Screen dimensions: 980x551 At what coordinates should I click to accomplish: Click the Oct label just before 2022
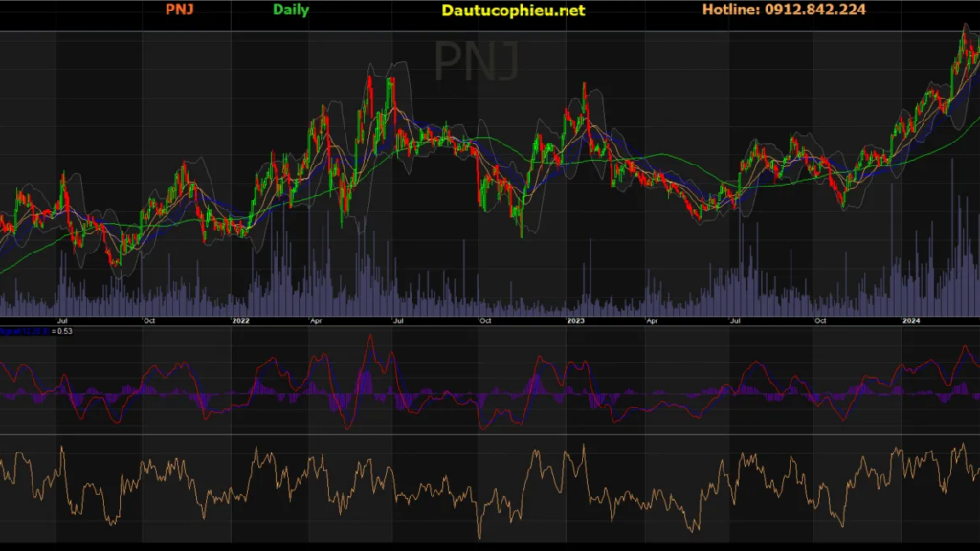149,322
